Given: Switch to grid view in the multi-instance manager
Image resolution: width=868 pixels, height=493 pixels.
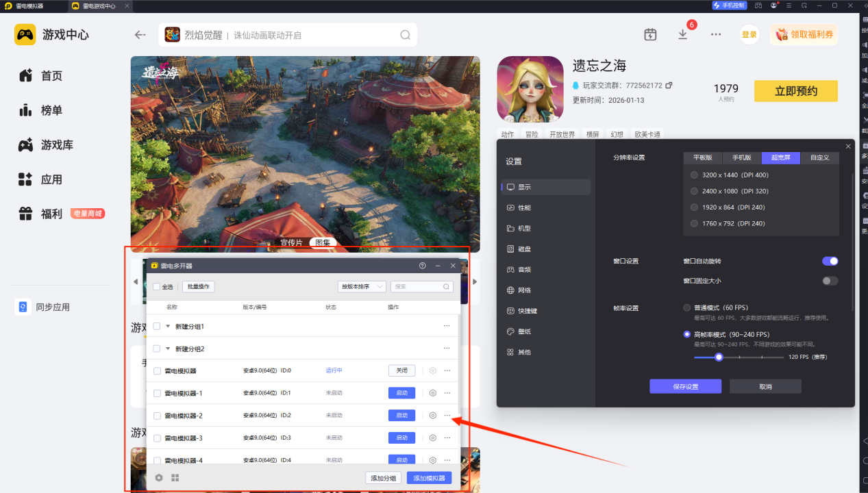Looking at the screenshot, I should (175, 478).
